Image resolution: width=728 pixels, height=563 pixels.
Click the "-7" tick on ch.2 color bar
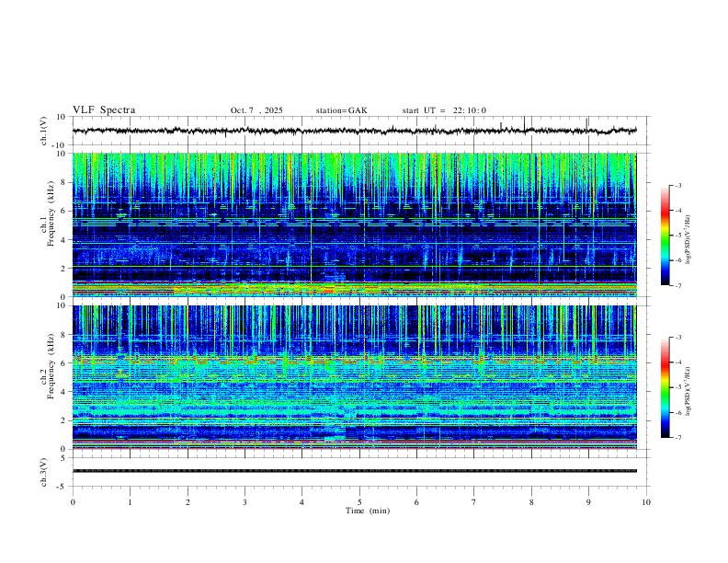click(677, 438)
